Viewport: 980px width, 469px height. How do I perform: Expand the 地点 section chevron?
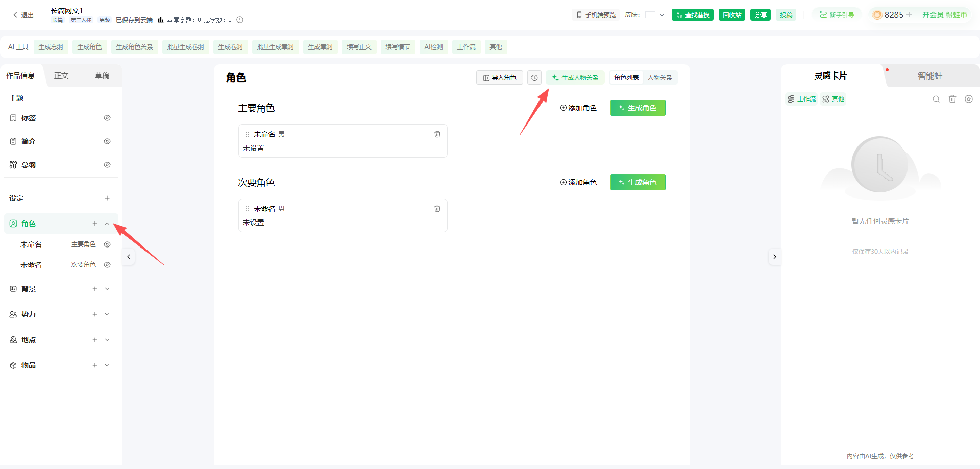(107, 340)
